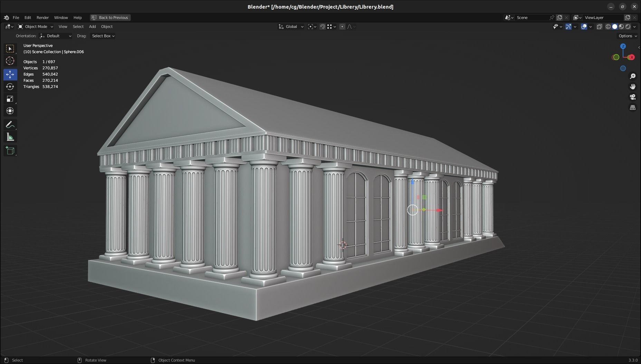Open editor type dropdown
This screenshot has height=364, width=641.
click(9, 27)
